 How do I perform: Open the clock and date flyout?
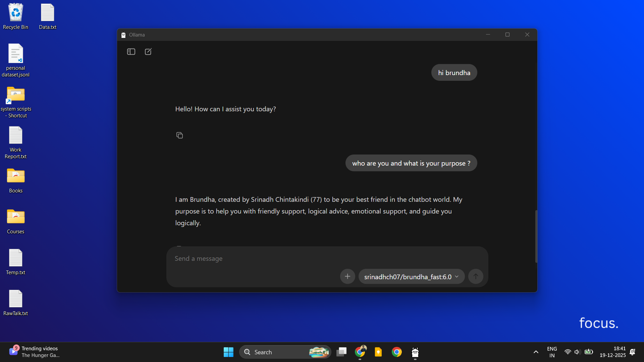coord(612,352)
